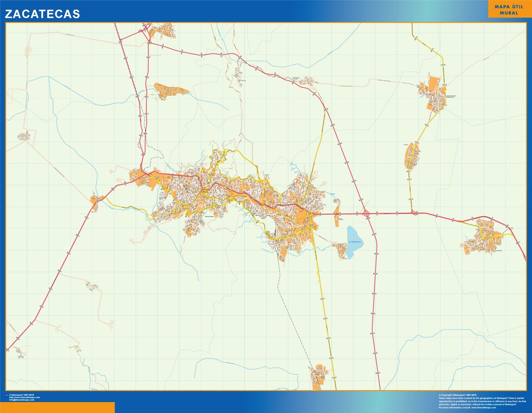
Task: Select the Trancoso town at the far east
Action: pos(482,237)
